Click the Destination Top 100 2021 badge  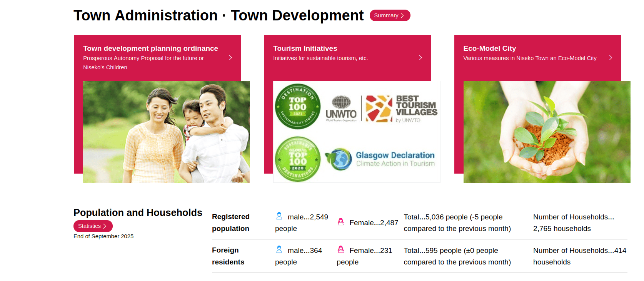coord(298,107)
